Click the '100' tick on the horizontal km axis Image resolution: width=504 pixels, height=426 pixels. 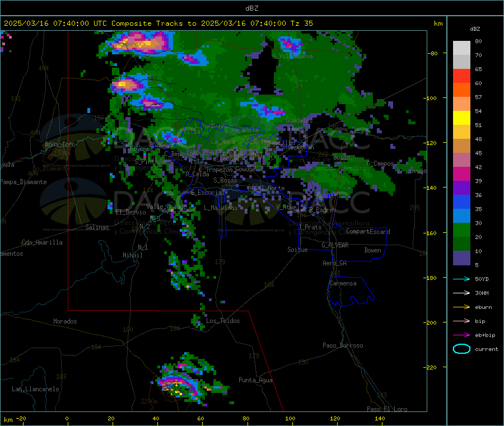coord(290,418)
